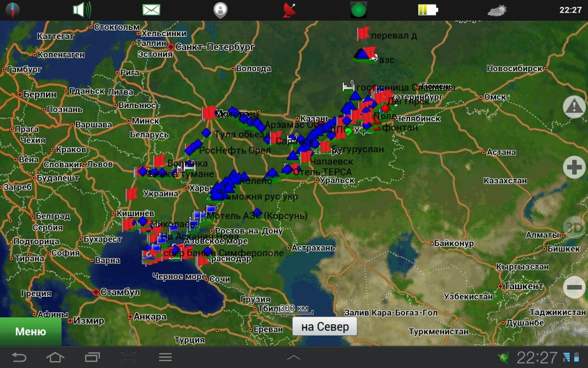
Task: Tap the compass icon in top-left corner
Action: point(11,10)
